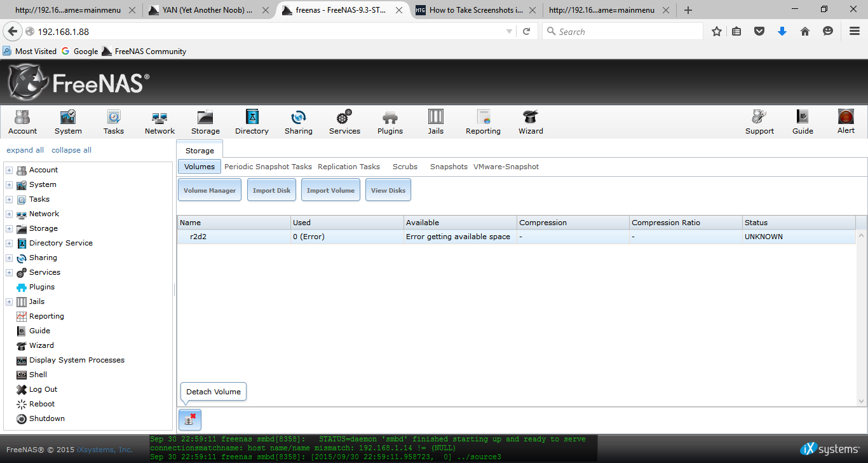The height and width of the screenshot is (463, 868).
Task: Click the browser Home icon
Action: pyautogui.click(x=805, y=31)
